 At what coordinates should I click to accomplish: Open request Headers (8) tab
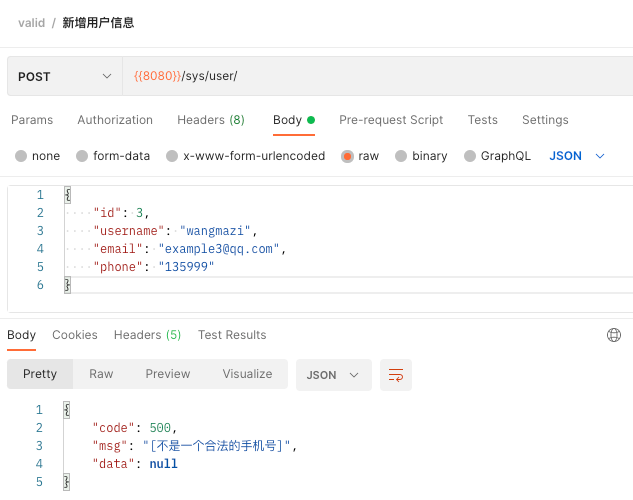[x=211, y=120]
